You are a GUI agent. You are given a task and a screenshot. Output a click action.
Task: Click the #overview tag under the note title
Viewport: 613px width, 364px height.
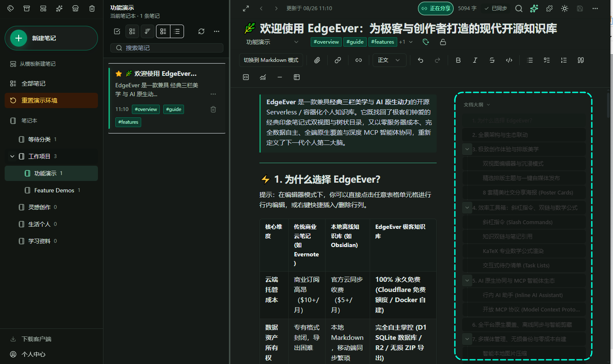click(x=326, y=42)
